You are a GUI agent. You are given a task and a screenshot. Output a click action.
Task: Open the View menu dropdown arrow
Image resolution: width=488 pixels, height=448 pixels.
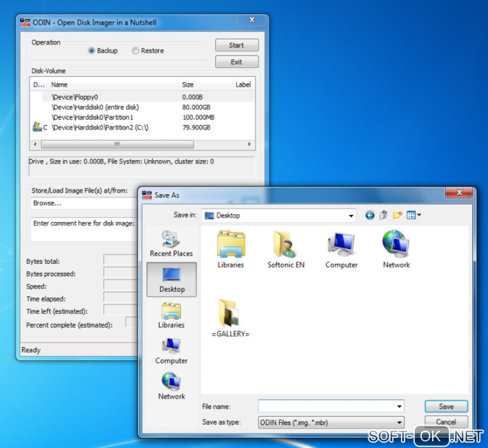tap(419, 215)
